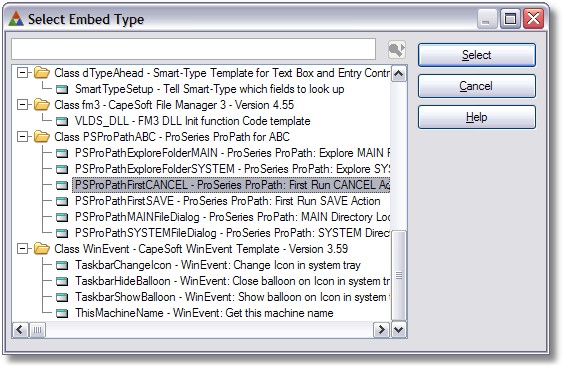The height and width of the screenshot is (369, 564).
Task: Select the PSProPathSYSTEMFileDialog row
Action: 232,233
